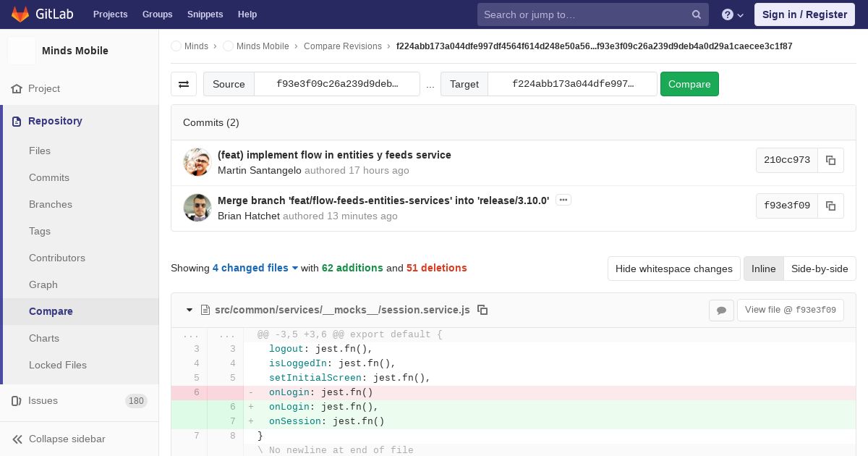Open author Martin Santangelo's profile
Image resolution: width=868 pixels, height=456 pixels.
(260, 171)
